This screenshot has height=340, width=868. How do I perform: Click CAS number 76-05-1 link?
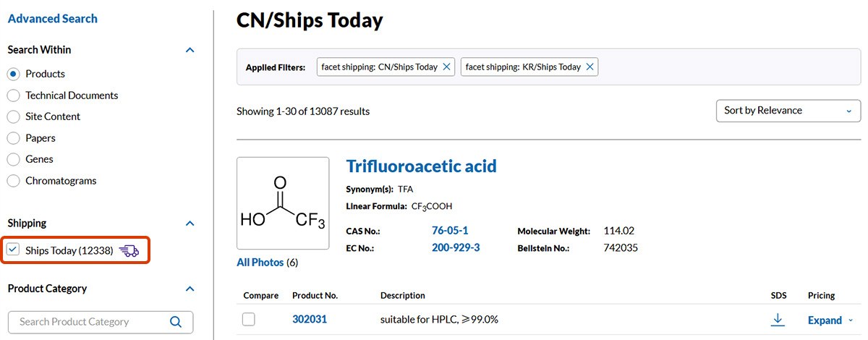click(450, 231)
